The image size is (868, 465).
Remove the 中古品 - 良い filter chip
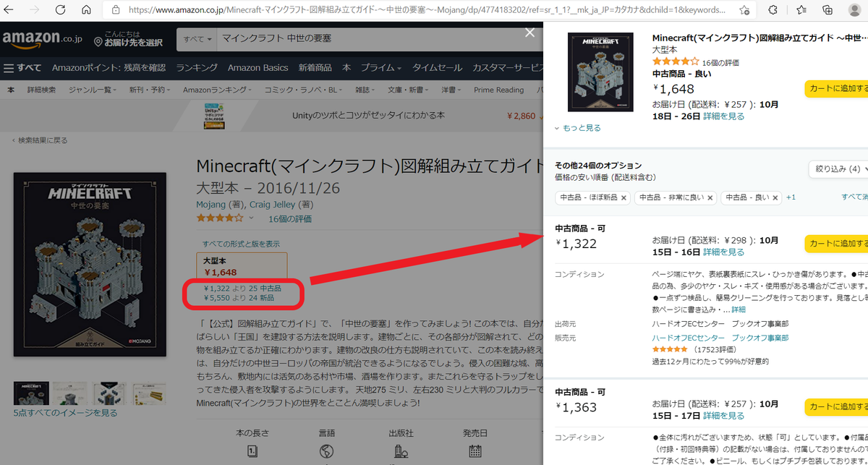click(775, 197)
